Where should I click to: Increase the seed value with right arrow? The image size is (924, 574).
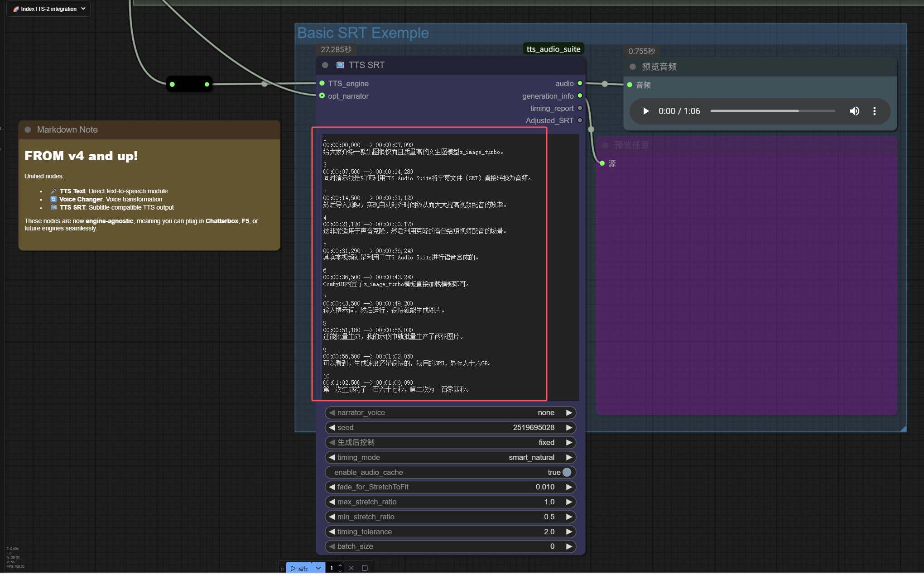click(x=569, y=427)
